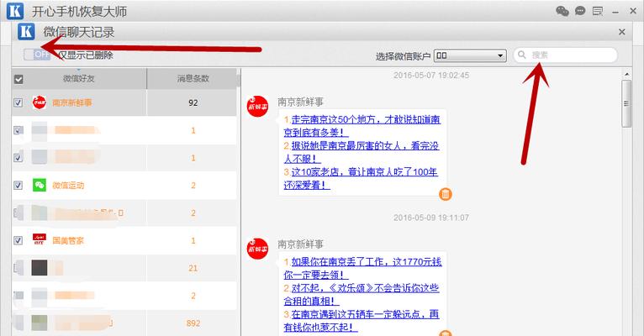Image resolution: width=644 pixels, height=336 pixels.
Task: Click the message count 892
Action: click(193, 323)
